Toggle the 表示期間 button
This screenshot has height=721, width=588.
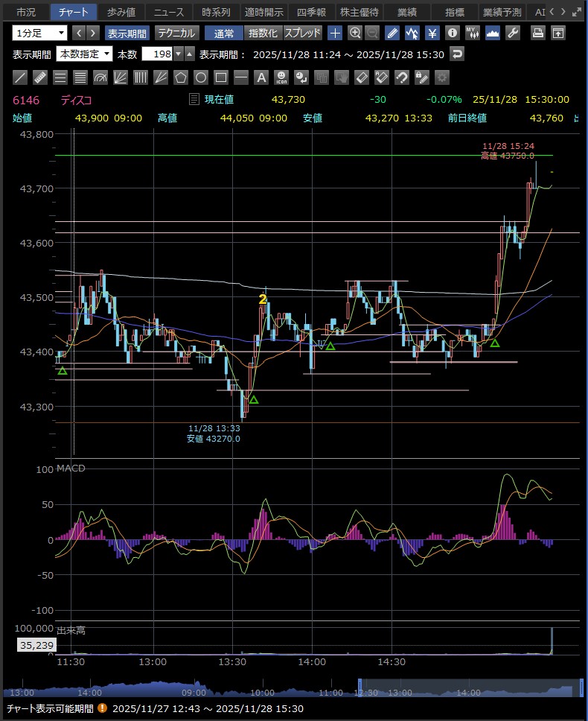(127, 33)
